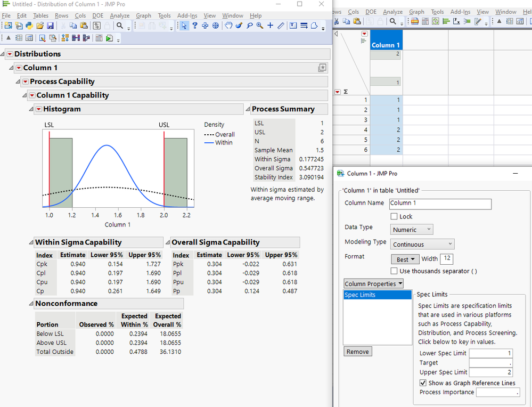Viewport: 532px width, 407px height.
Task: Click the Save disk icon
Action: point(50,26)
